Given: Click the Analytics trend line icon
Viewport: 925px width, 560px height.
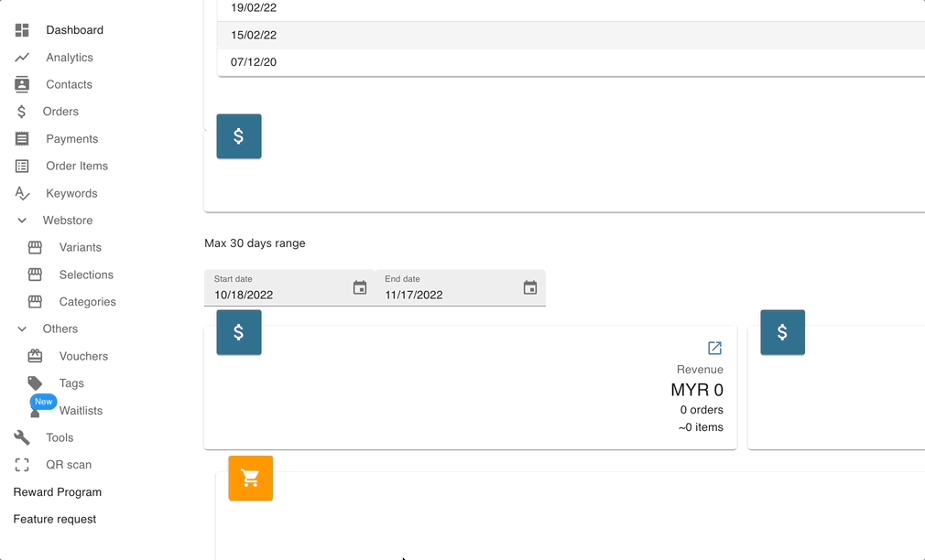Looking at the screenshot, I should click(x=22, y=58).
